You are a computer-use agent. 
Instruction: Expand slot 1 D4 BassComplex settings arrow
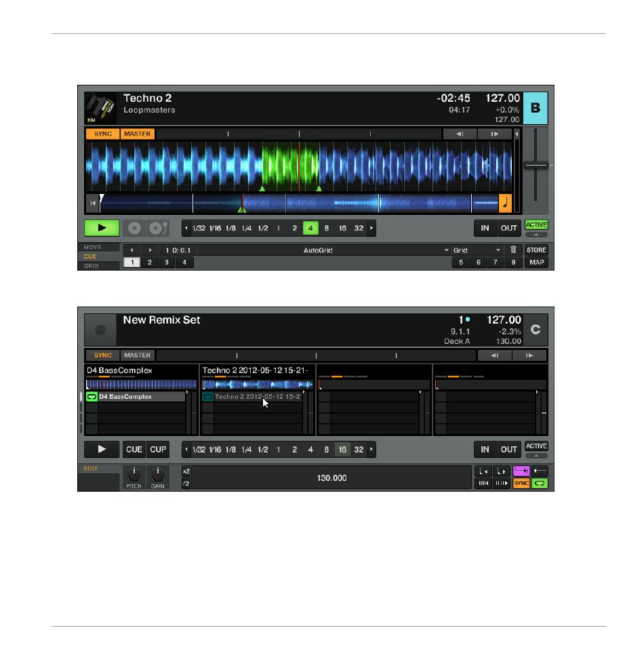pos(187,392)
